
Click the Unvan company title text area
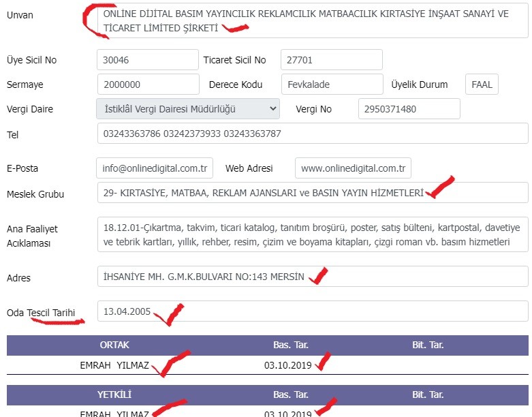coord(312,22)
